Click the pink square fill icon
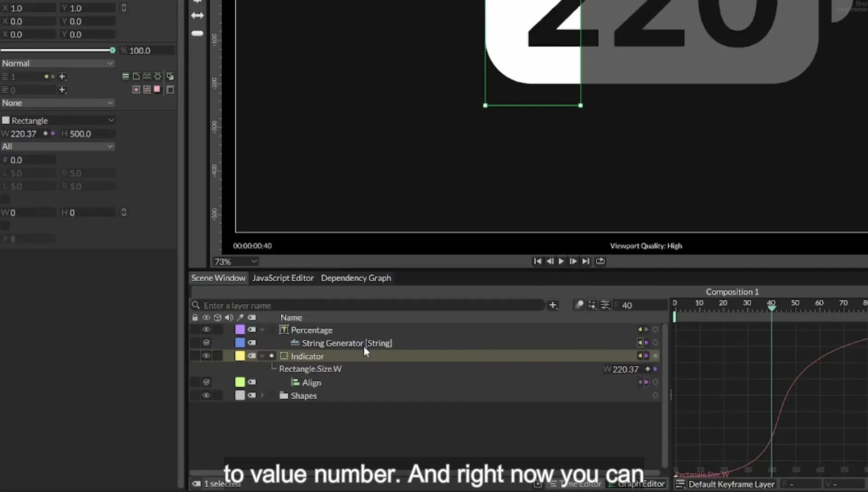 [x=157, y=89]
